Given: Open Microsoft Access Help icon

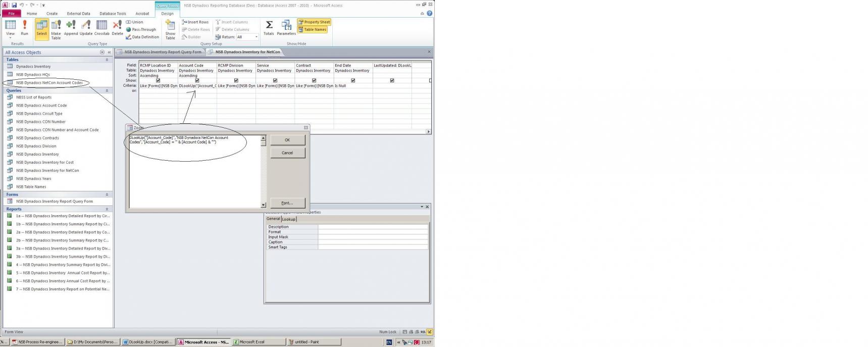Looking at the screenshot, I should pos(430,14).
